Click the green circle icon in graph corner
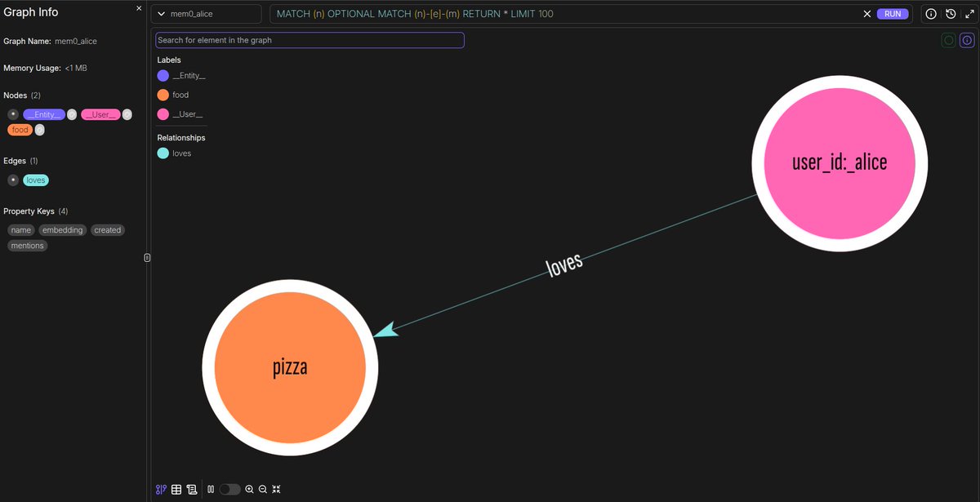Image resolution: width=980 pixels, height=502 pixels. [948, 40]
